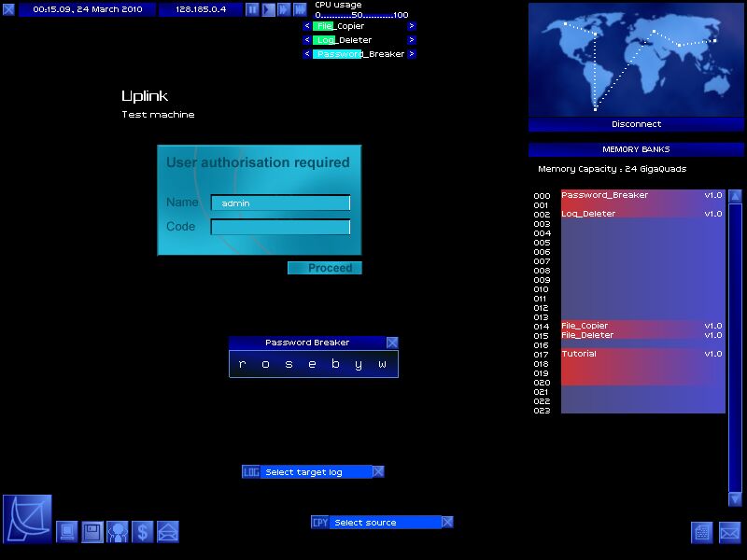Click the memory banks scrollbar track
The image size is (747, 560).
click(735, 347)
